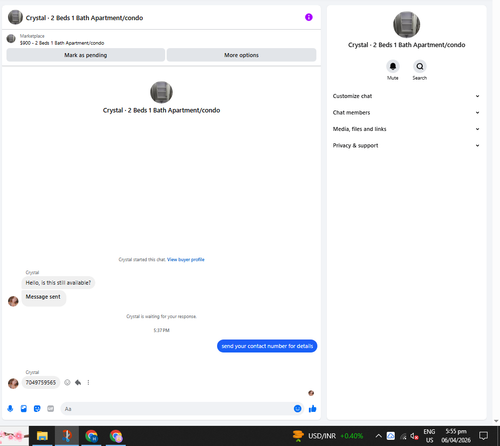Choose a sticker icon
This screenshot has height=446, width=500.
click(37, 408)
